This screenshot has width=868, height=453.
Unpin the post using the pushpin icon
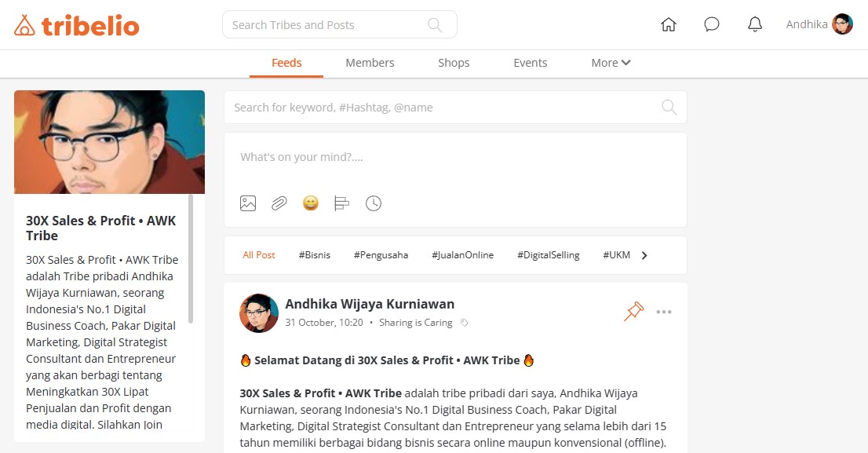point(634,311)
